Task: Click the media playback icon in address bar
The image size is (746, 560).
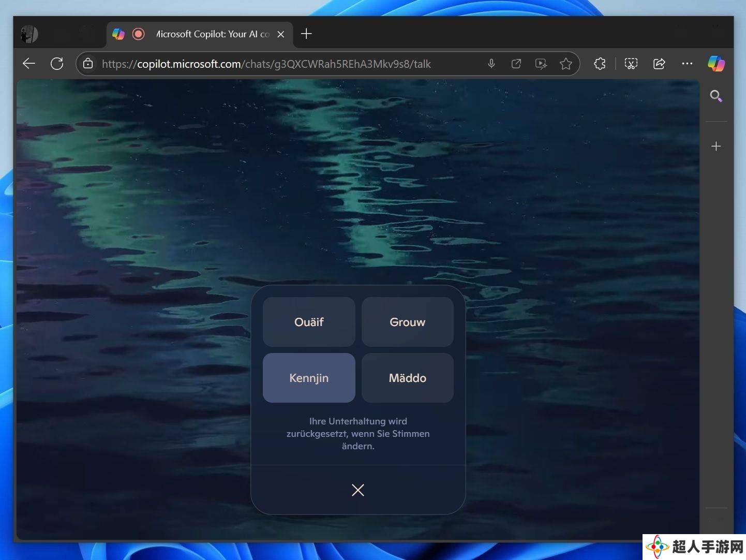Action: 541,64
